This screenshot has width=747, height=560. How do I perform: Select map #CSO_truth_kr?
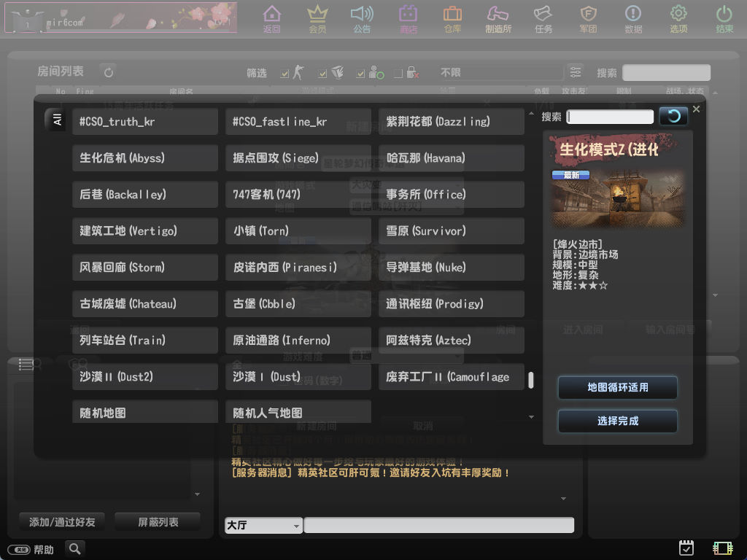tap(145, 122)
